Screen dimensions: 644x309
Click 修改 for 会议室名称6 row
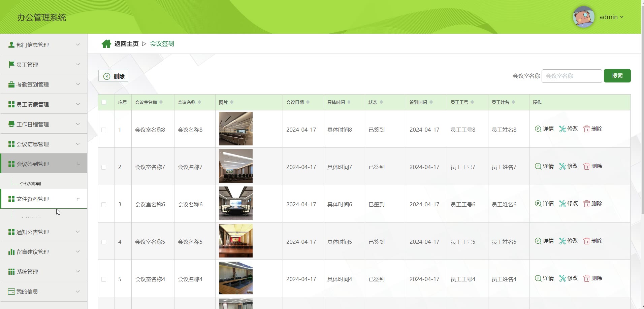(569, 204)
